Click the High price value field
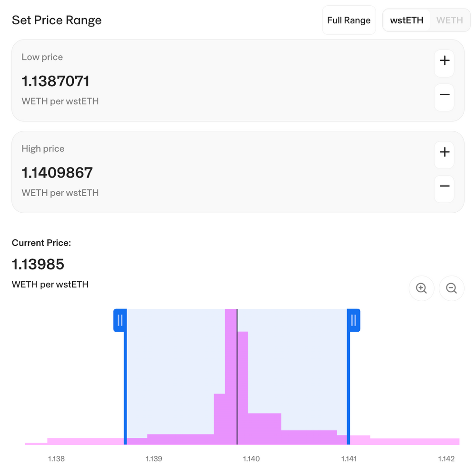Viewport: 476px width, 475px height. pyautogui.click(x=57, y=173)
